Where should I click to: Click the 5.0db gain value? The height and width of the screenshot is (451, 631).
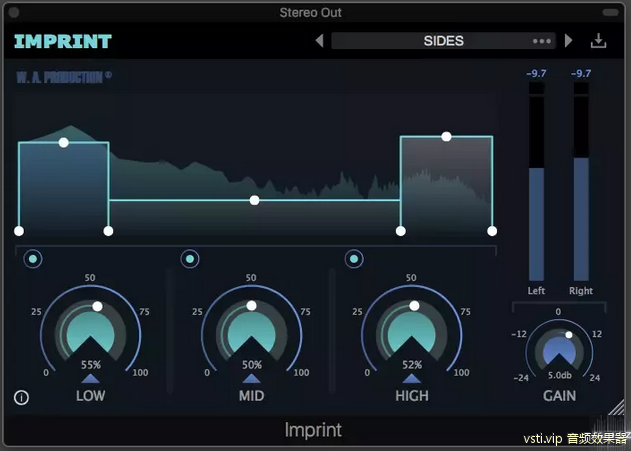tap(560, 375)
